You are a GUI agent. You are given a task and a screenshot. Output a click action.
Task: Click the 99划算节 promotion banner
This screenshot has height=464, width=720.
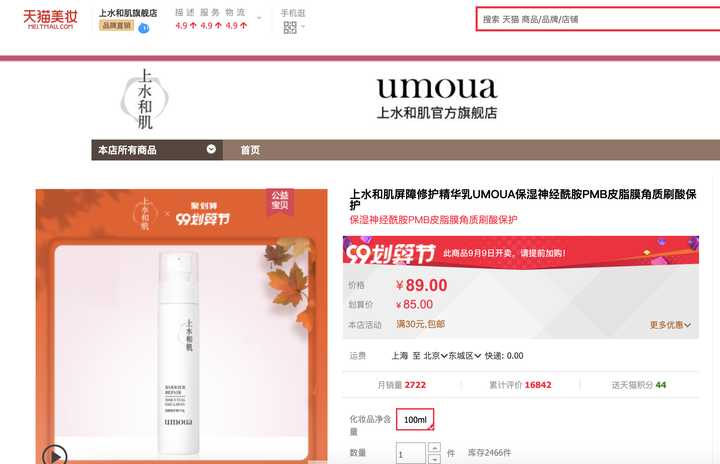click(x=521, y=252)
